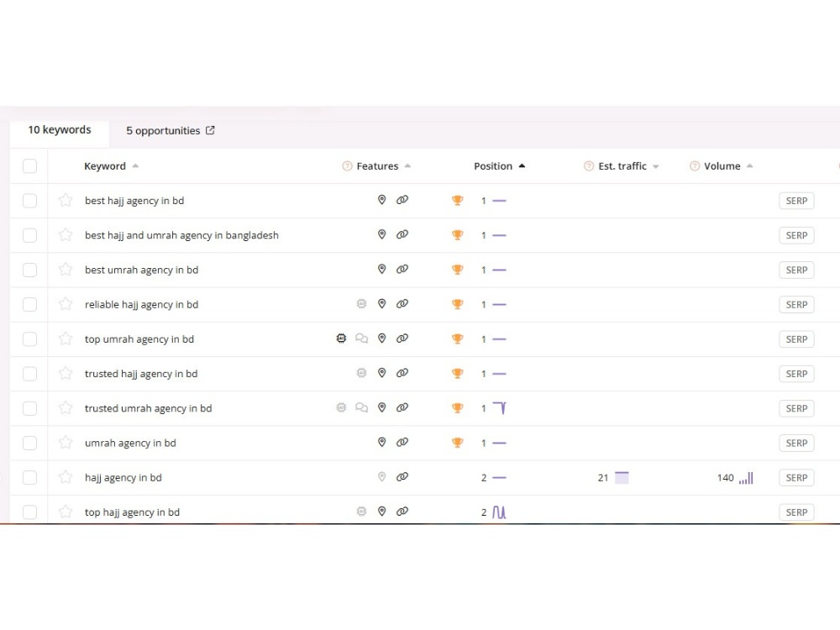Click the discussions bubble icon for top umrah agency in bd
Image resolution: width=840 pixels, height=630 pixels.
pos(361,339)
